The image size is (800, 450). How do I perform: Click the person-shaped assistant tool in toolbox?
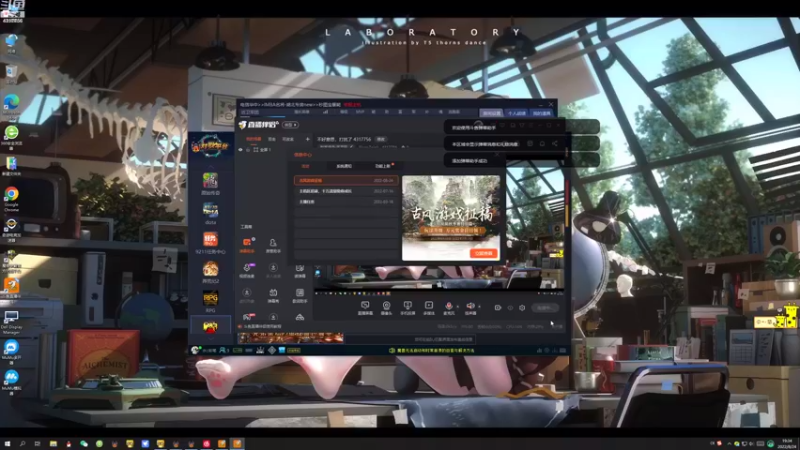(x=273, y=243)
